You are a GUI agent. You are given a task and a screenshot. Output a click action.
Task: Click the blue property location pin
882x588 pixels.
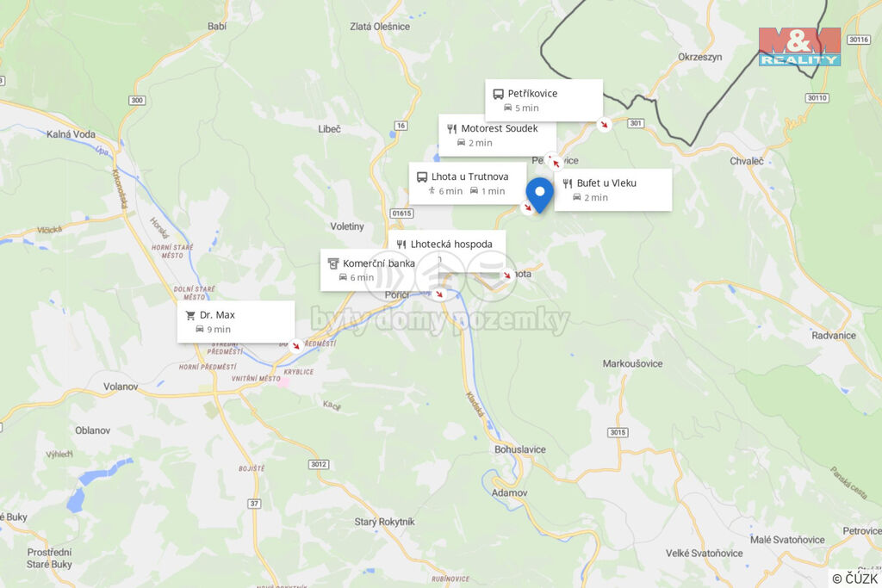click(x=539, y=195)
